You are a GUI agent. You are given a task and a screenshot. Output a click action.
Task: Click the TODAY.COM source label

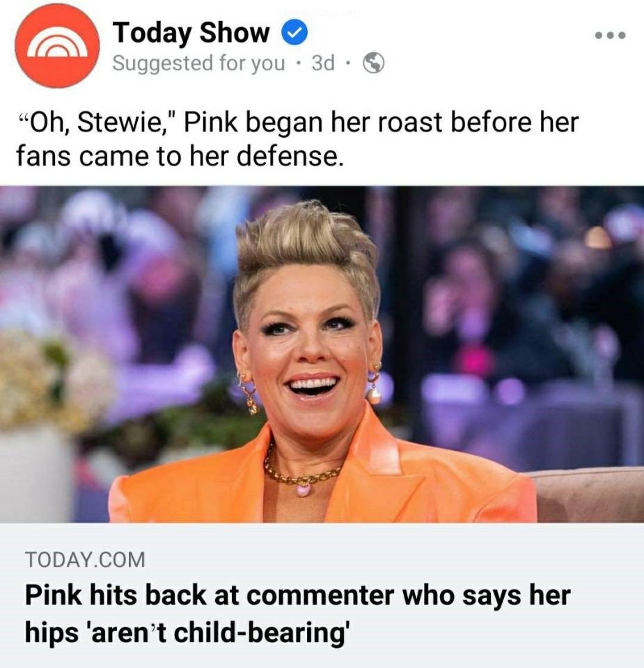(85, 559)
